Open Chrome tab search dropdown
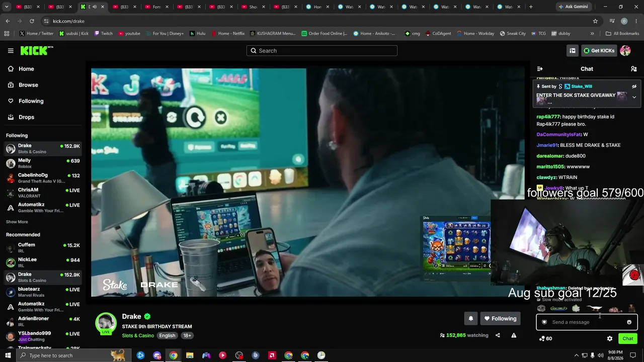Viewport: 644px width, 362px height. [x=7, y=7]
